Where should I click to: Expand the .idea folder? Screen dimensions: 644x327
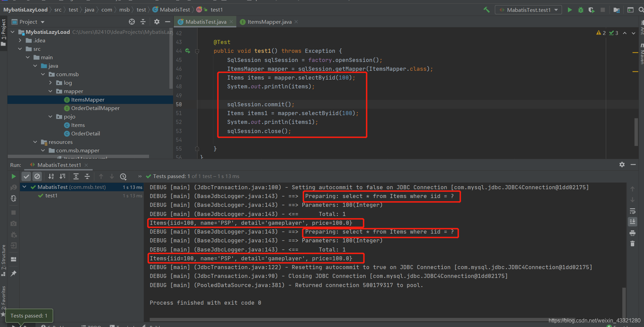[x=20, y=40]
